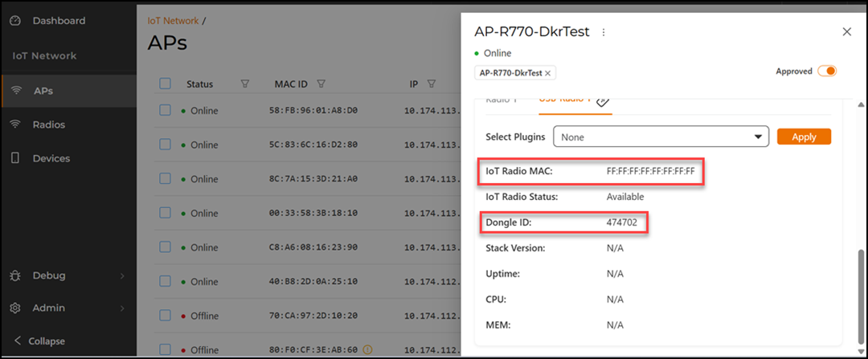
Task: Click the IoT Radio MAC value FF:FF:FF:FF:FF:FF:FF:FF
Action: [650, 171]
